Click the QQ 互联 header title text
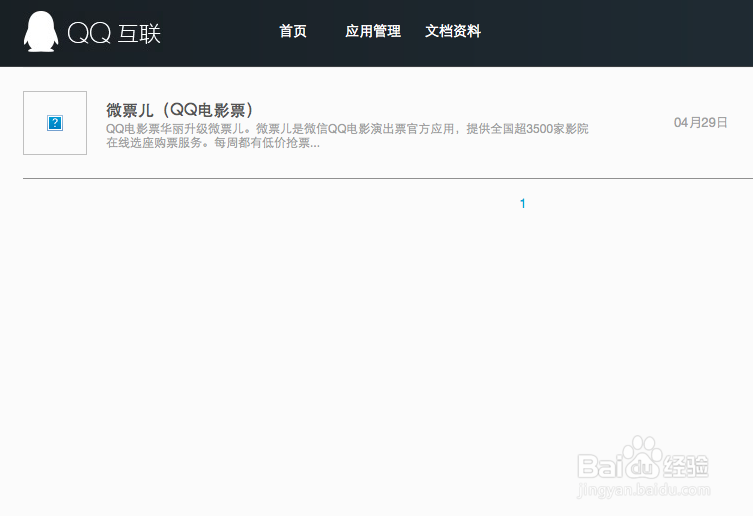The image size is (753, 516). click(x=114, y=33)
